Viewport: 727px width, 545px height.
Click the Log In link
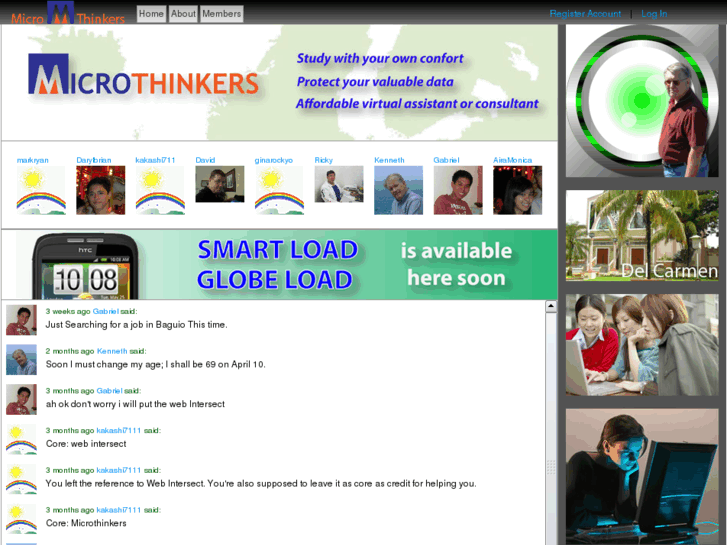(654, 14)
